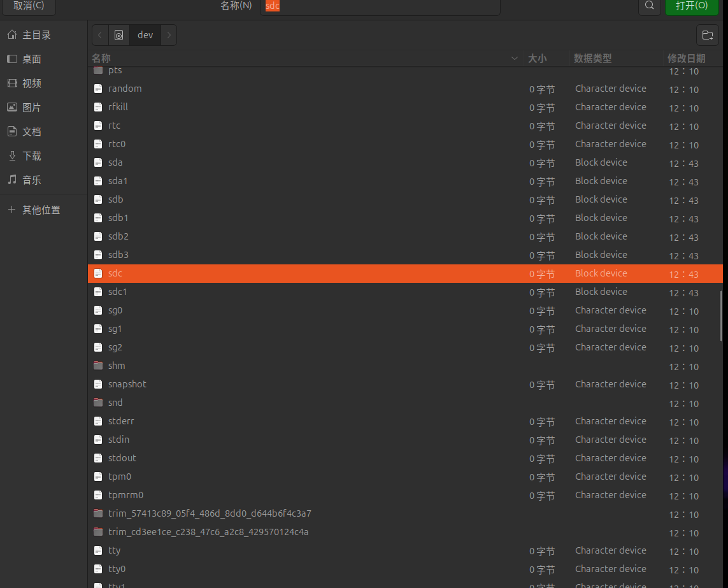Click path bar right scroll arrow
728x588 pixels.
[x=169, y=35]
